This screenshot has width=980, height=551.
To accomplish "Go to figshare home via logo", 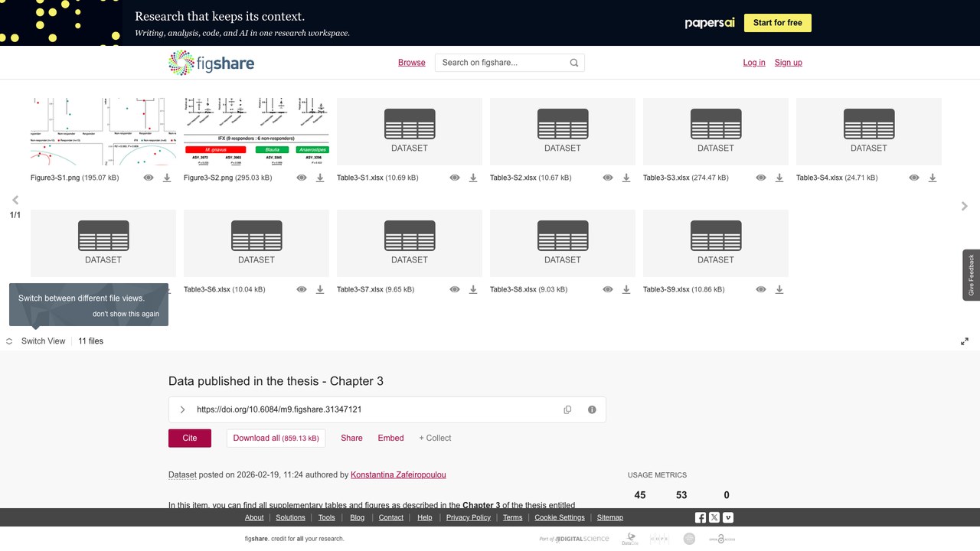I will 211,63.
